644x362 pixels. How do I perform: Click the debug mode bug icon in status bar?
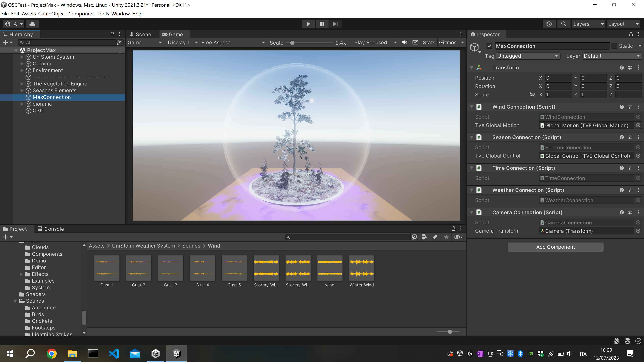[x=616, y=341]
